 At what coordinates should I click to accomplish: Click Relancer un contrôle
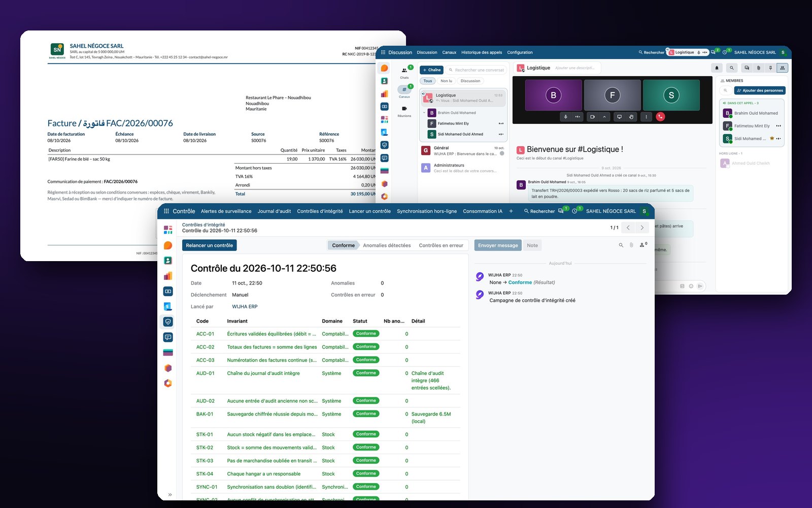coord(210,245)
